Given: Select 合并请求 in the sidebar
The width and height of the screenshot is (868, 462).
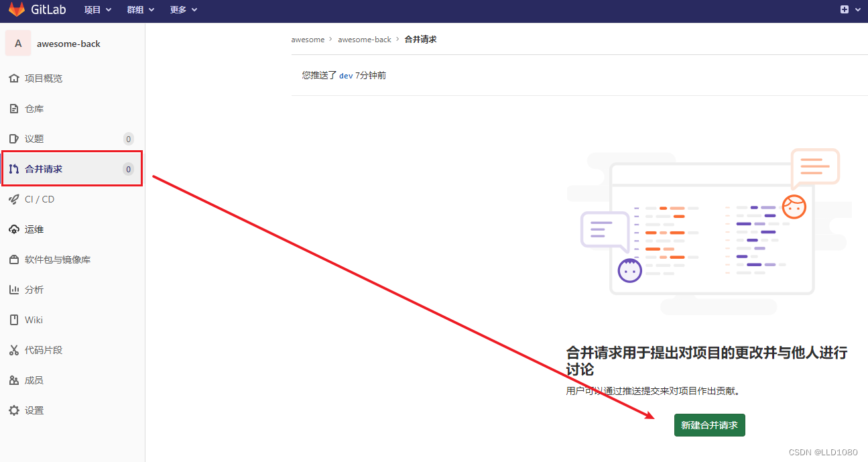Looking at the screenshot, I should [72, 169].
